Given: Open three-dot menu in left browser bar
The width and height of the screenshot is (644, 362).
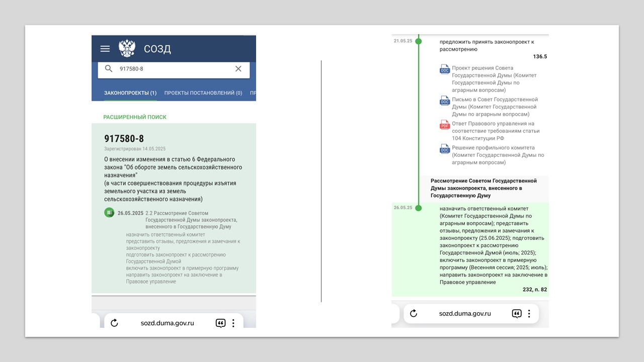Looking at the screenshot, I should point(233,323).
